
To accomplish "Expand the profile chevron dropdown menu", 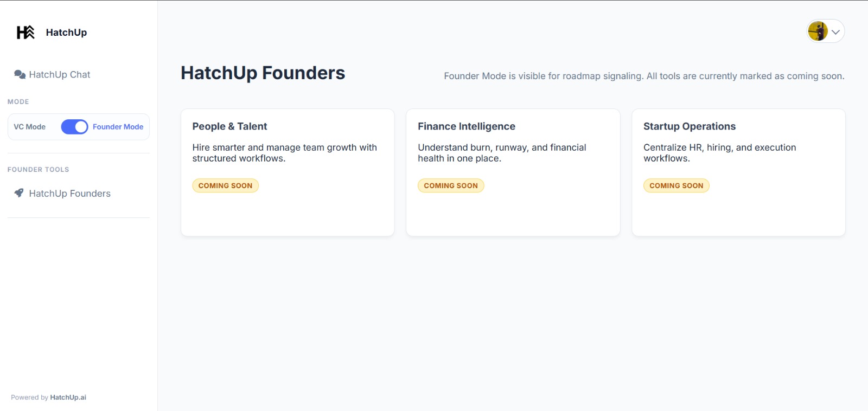I will click(x=835, y=31).
